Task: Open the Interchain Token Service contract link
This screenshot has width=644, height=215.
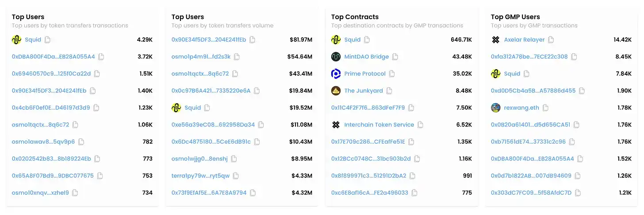Action: click(379, 125)
